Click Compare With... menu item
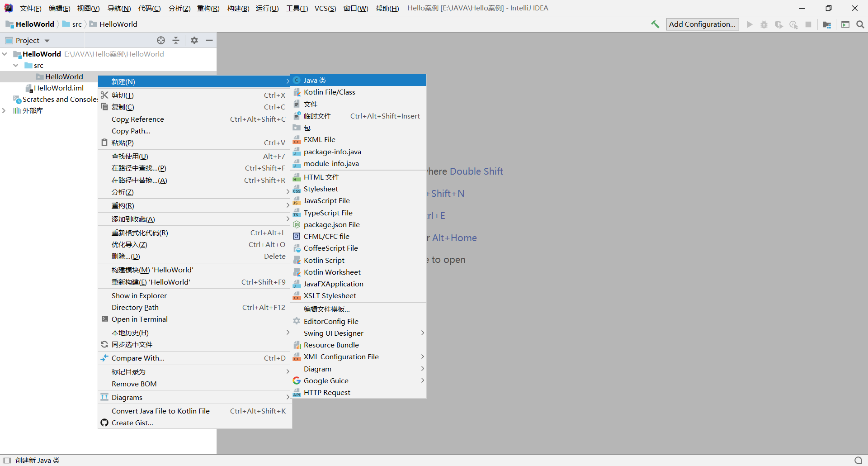 click(195, 358)
